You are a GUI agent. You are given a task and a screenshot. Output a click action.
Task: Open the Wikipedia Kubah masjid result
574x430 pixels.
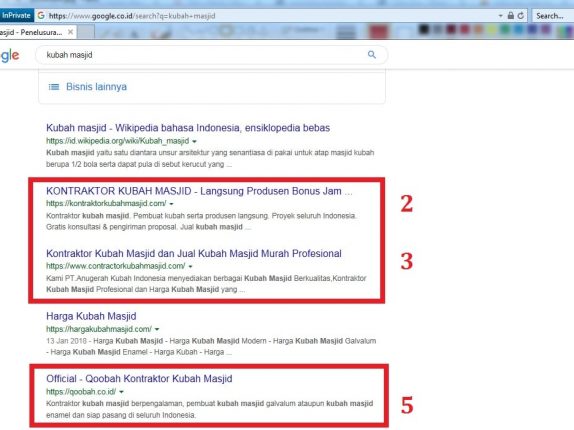tap(188, 128)
